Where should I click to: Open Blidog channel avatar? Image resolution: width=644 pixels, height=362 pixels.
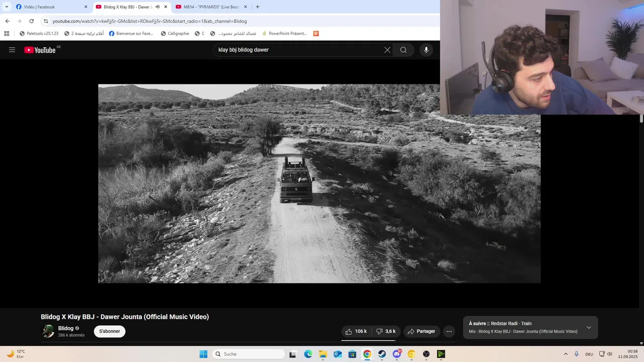point(48,331)
